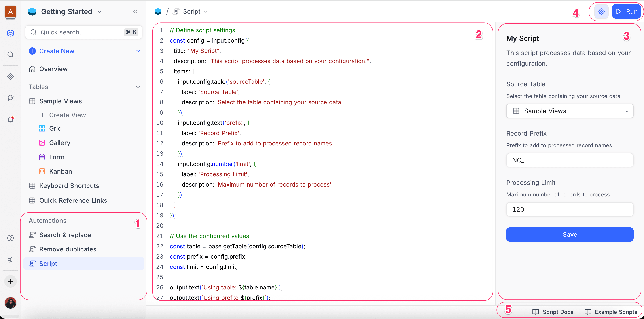
Task: Click the plus icon in left rail
Action: click(11, 281)
